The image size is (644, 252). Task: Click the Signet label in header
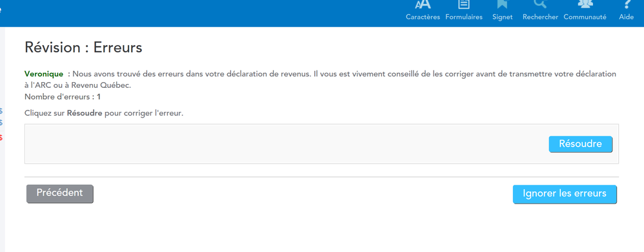click(x=502, y=17)
